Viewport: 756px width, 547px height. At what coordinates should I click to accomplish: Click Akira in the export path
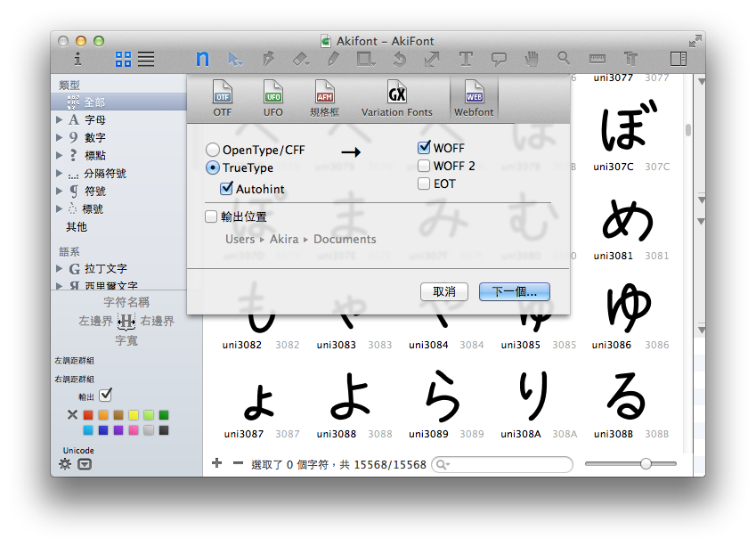coord(284,240)
